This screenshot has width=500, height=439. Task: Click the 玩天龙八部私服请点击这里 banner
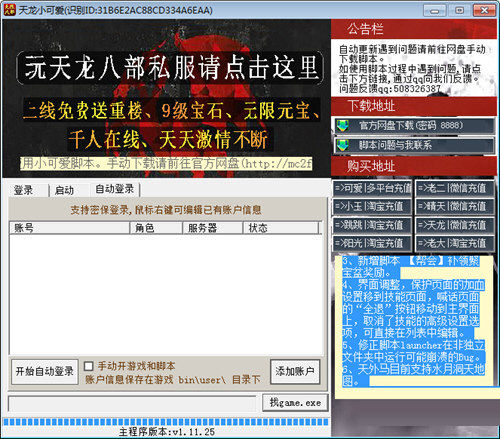click(x=170, y=68)
